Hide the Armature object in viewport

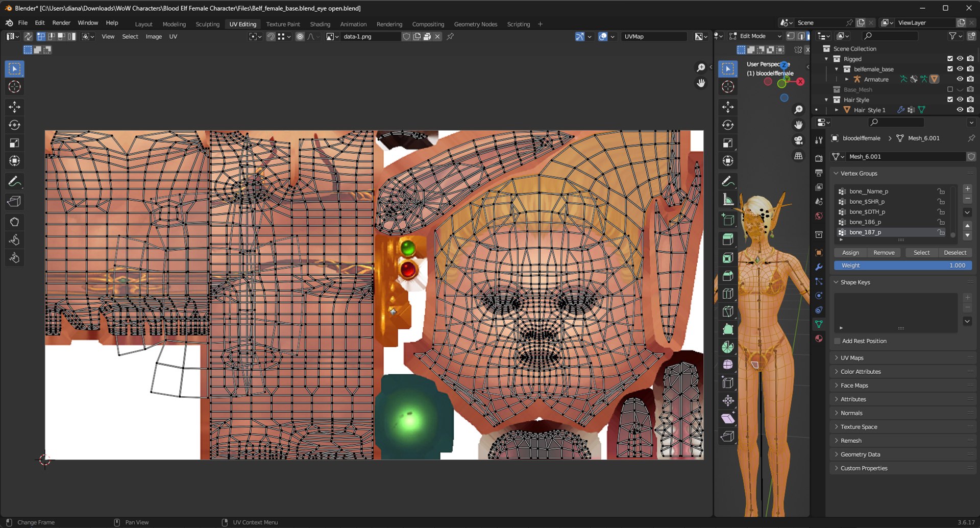[960, 79]
